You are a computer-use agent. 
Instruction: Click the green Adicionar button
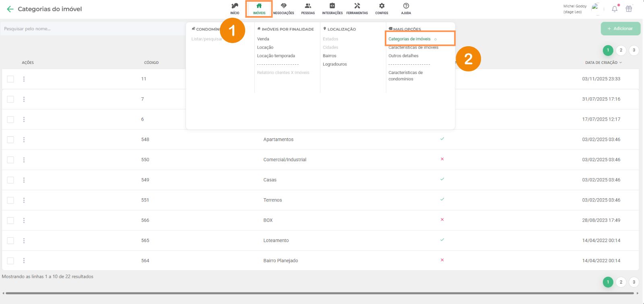[620, 29]
